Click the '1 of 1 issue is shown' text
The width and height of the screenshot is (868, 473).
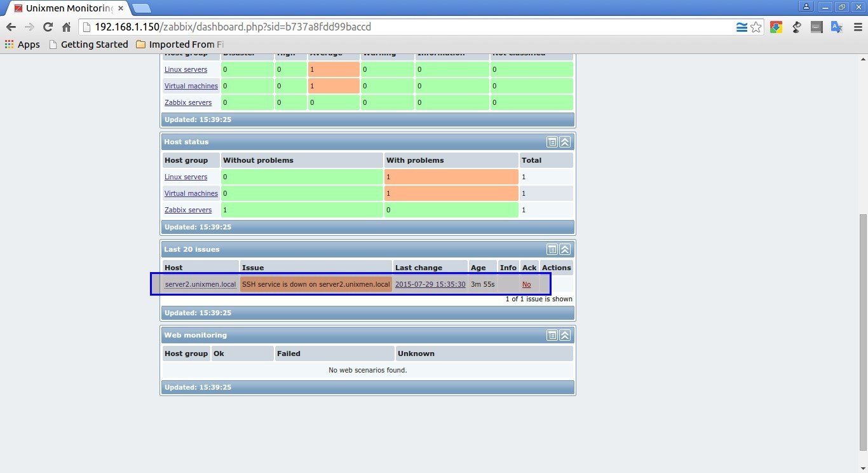click(539, 299)
